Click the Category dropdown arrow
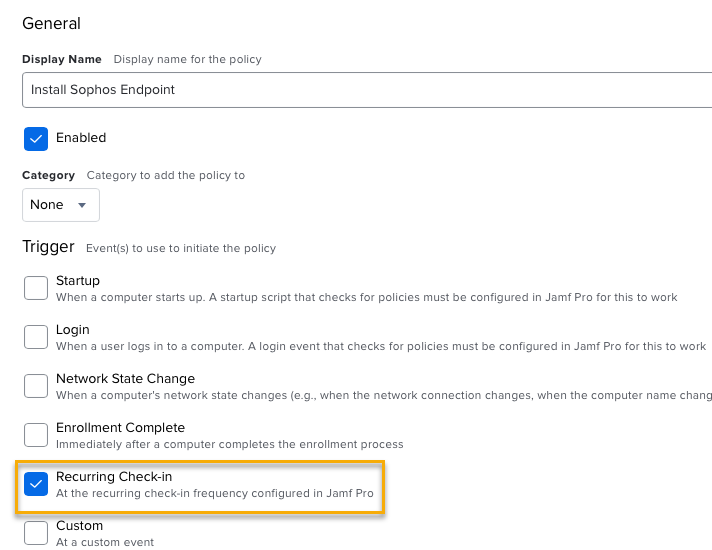Viewport: 712px width, 550px height. [x=82, y=205]
